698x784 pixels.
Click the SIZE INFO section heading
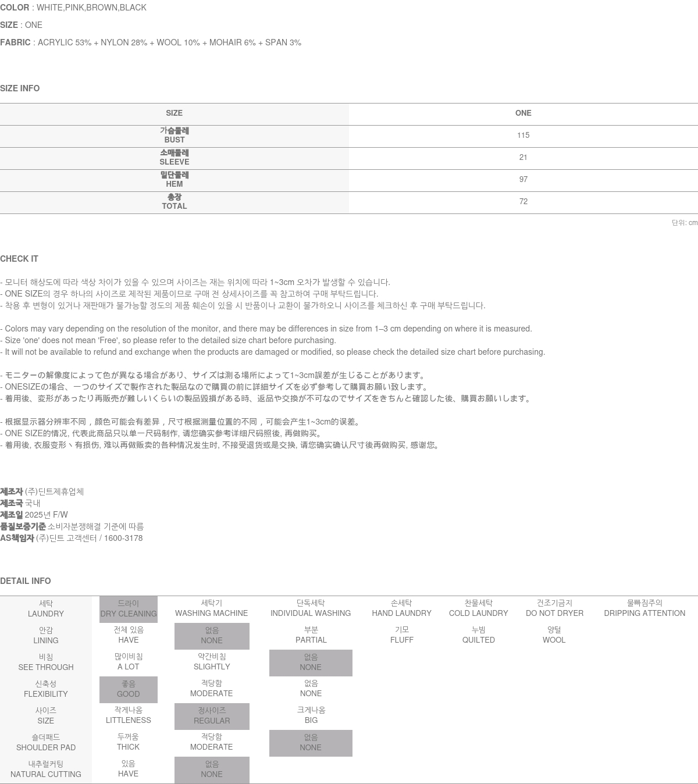click(20, 88)
